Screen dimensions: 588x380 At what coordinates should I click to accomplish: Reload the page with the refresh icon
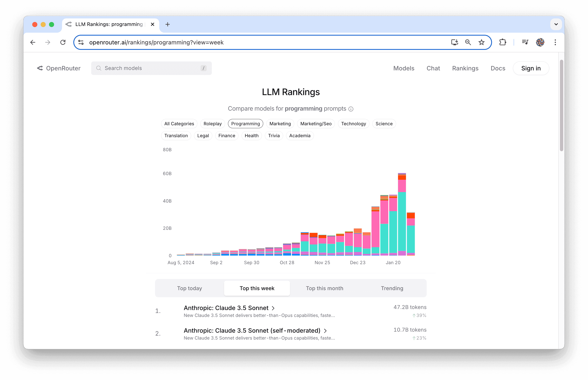(x=63, y=43)
